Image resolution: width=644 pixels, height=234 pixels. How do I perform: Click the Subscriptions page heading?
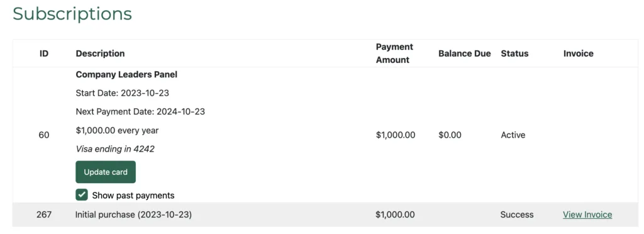tap(72, 14)
